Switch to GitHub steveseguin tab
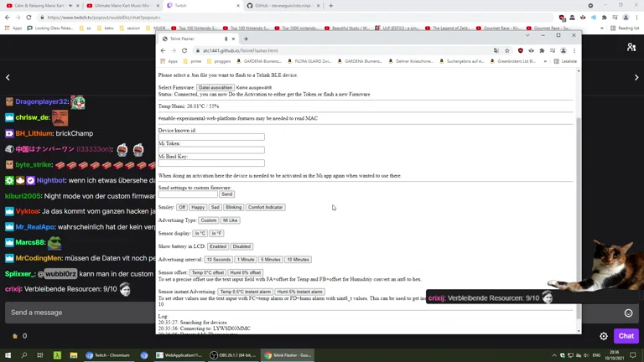 pos(283,6)
